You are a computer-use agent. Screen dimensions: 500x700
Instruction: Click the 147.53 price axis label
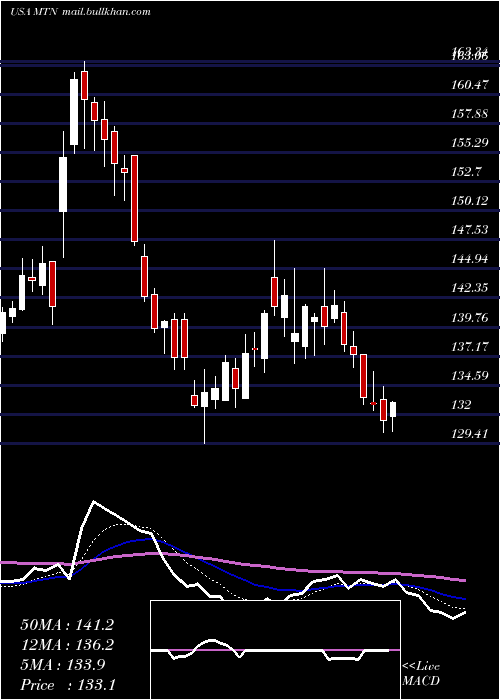pos(470,230)
